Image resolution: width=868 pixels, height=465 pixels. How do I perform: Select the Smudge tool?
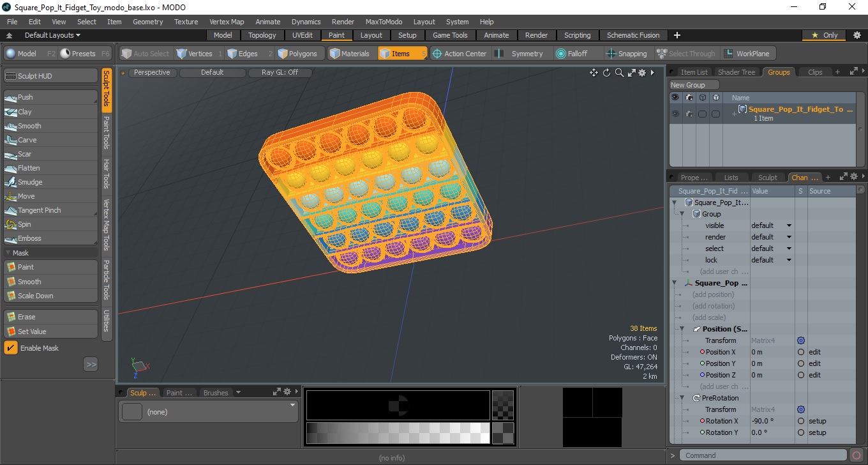[x=51, y=182]
